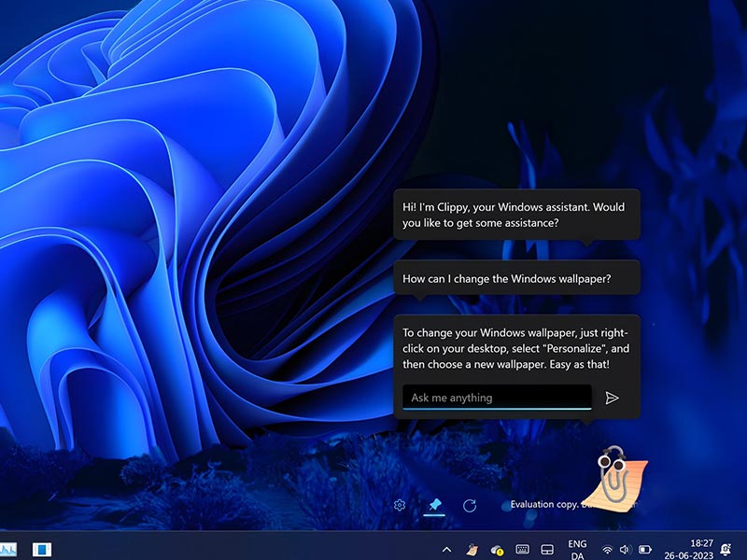Open notification bell with do-not-disturb

point(726,550)
